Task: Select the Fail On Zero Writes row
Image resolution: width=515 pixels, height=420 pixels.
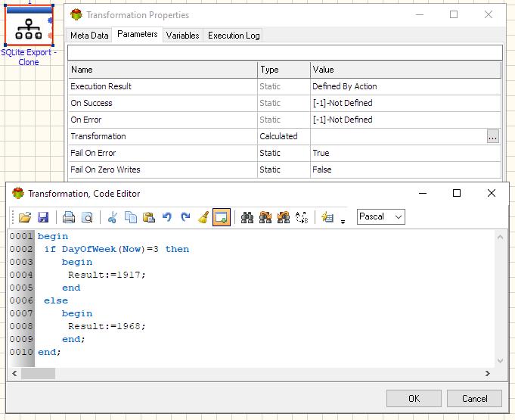Action: [285, 170]
